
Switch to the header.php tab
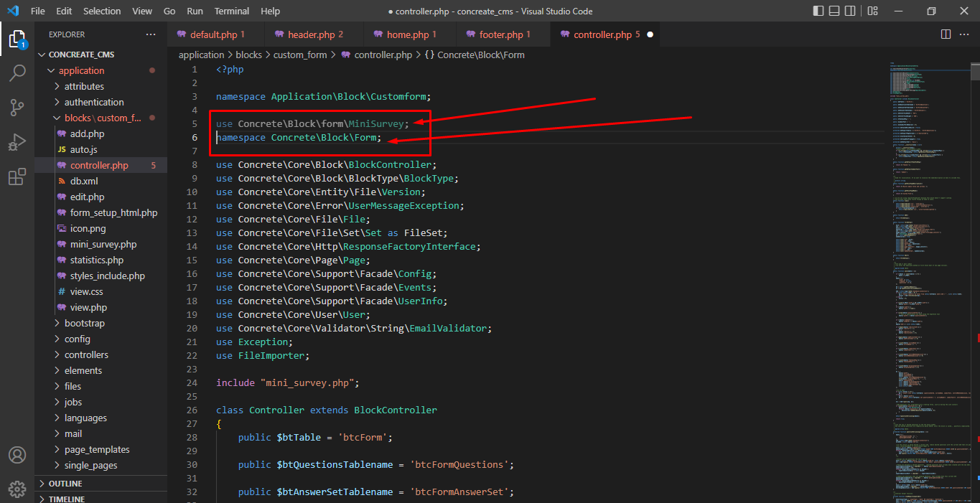[313, 34]
